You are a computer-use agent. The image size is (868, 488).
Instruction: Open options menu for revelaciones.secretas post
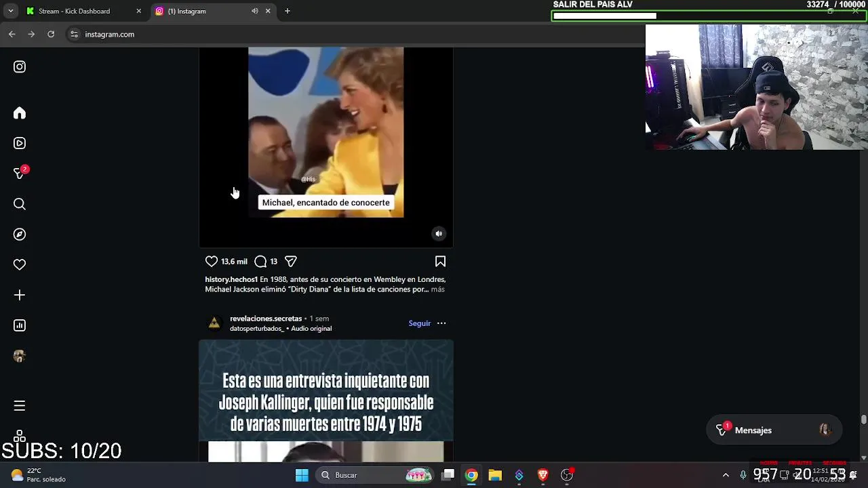[x=441, y=323]
